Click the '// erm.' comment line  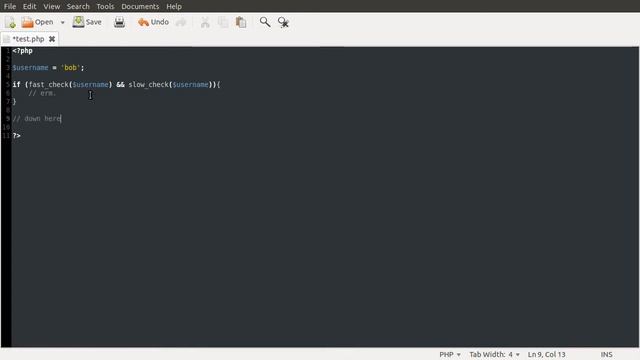(x=42, y=93)
